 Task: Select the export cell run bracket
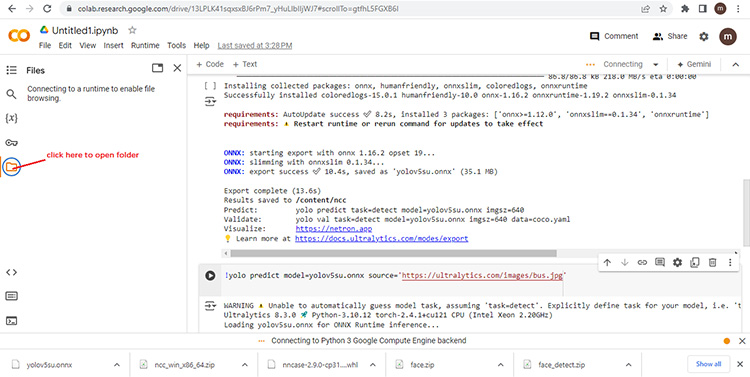pos(210,86)
